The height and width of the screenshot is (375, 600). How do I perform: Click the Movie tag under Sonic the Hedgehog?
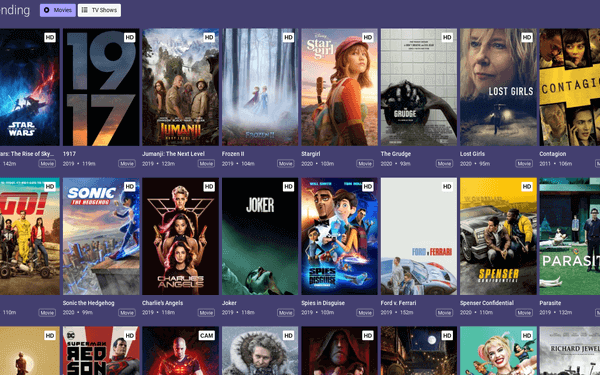click(127, 313)
